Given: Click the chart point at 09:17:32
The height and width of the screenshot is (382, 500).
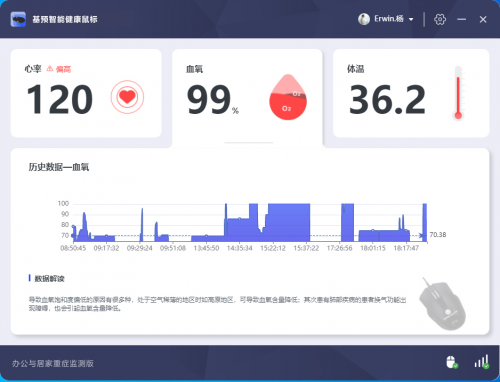Looking at the screenshot, I should click(x=106, y=236).
